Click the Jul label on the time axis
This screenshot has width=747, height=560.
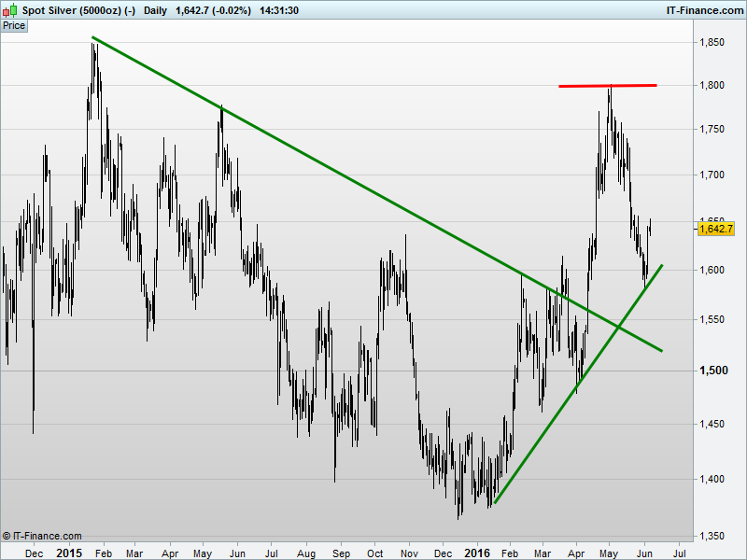pyautogui.click(x=271, y=553)
